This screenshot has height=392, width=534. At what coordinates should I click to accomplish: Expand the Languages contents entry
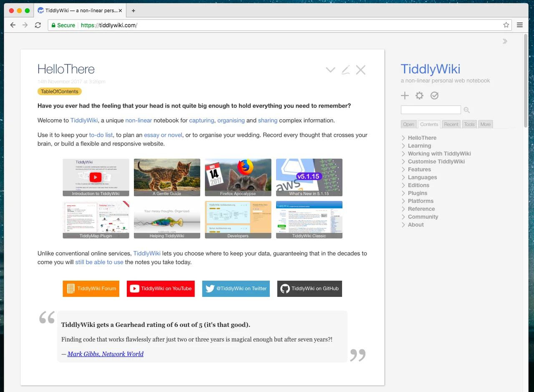click(403, 178)
